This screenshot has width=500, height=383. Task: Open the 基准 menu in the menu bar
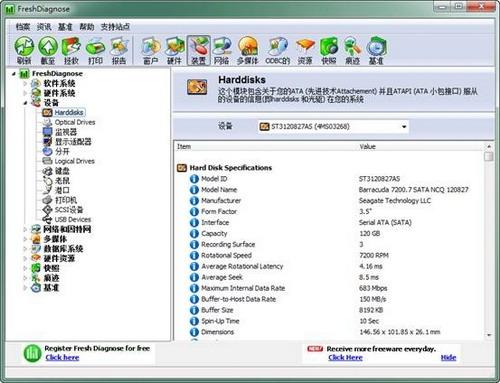click(x=65, y=27)
